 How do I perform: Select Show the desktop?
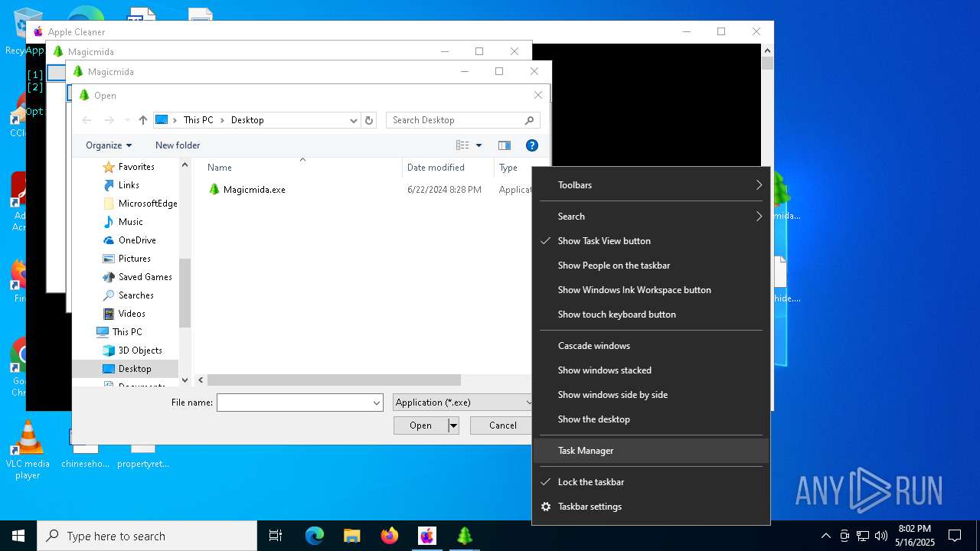click(651, 419)
